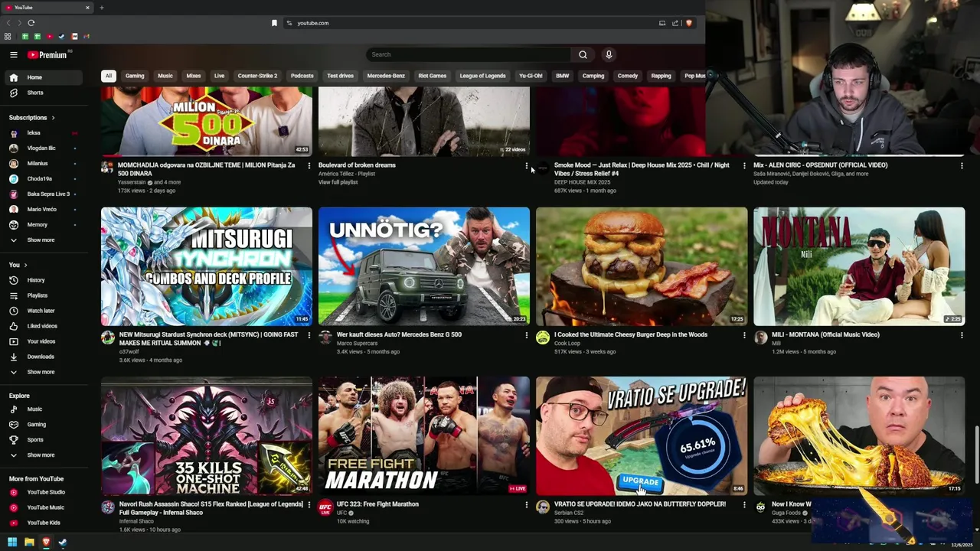Expand Show more under Subscriptions
The image size is (980, 551).
point(43,240)
